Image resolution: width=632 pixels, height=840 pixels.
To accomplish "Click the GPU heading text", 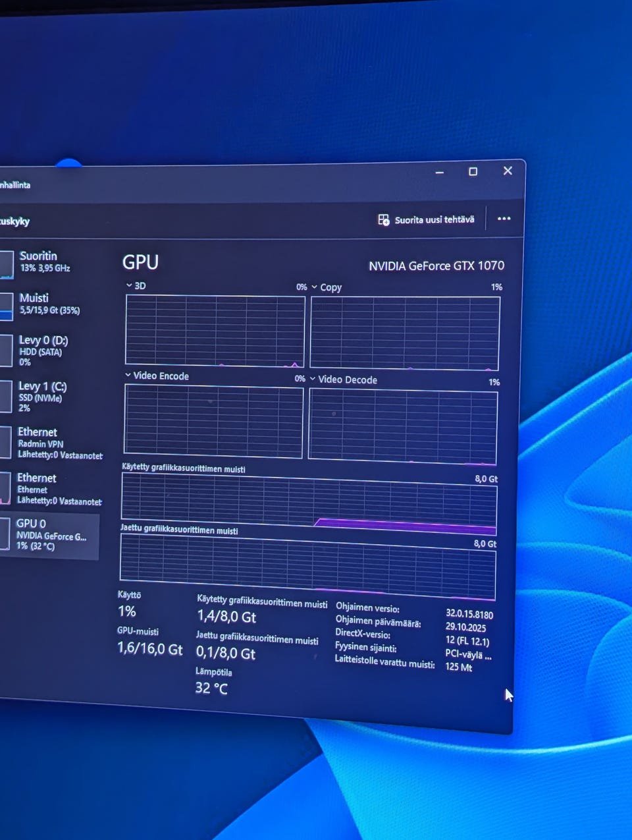I will [140, 262].
